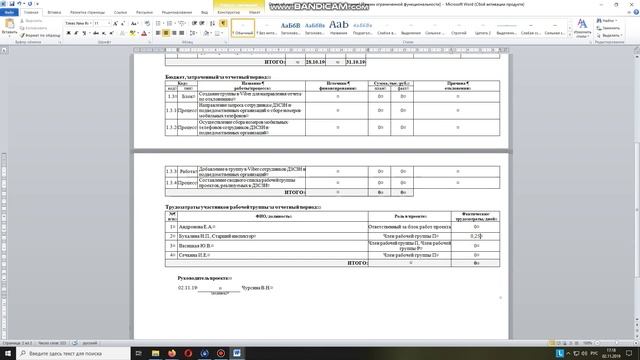This screenshot has width=640, height=360.
Task: Open Table Tools Design tab
Action: [229, 12]
